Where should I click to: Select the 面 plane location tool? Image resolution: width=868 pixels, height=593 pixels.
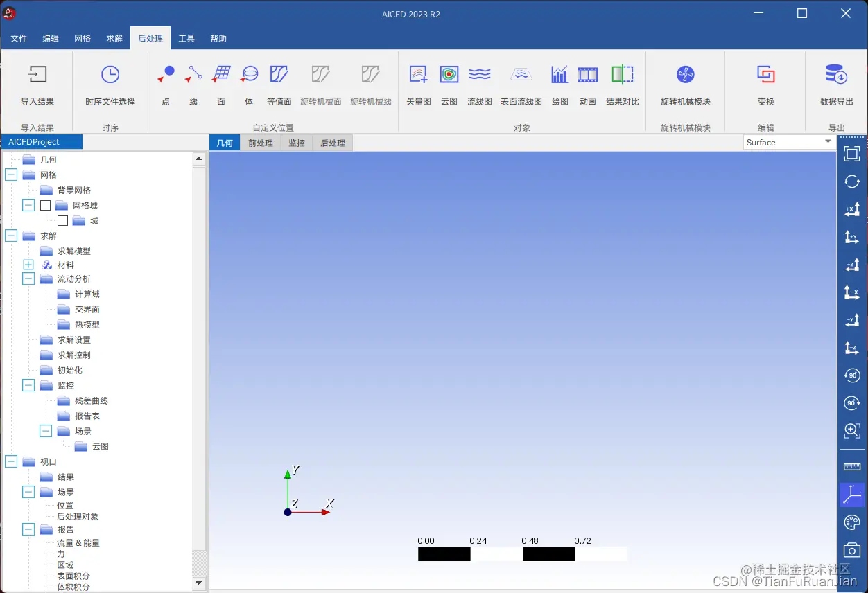[x=221, y=73]
